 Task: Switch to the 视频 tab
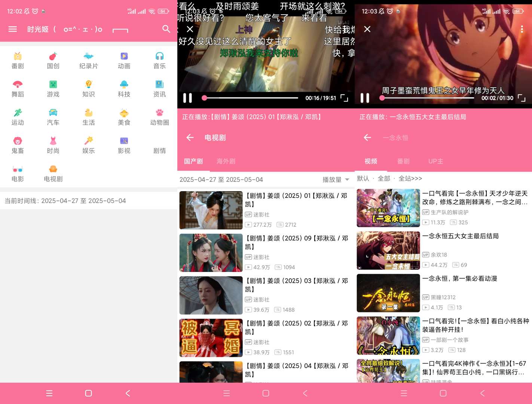[x=371, y=161]
